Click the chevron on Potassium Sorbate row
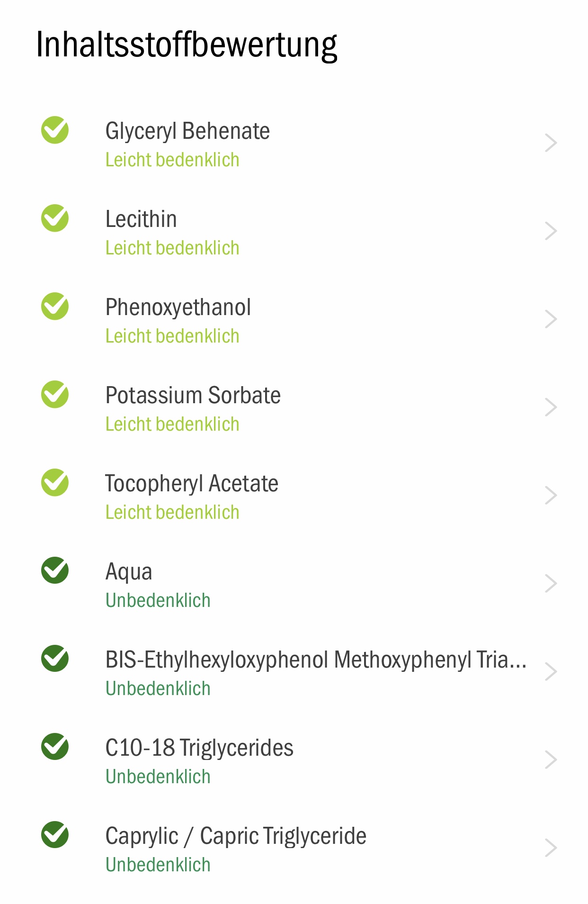 (x=551, y=407)
